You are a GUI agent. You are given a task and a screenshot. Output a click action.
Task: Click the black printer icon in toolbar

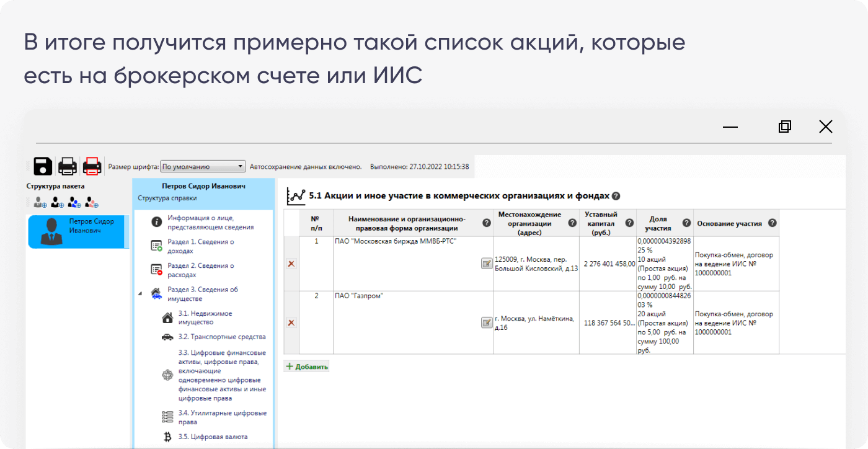(68, 166)
